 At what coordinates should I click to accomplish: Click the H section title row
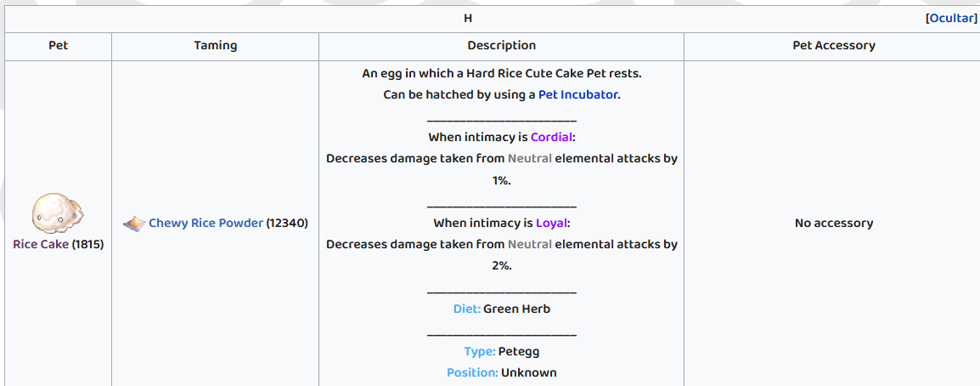(492, 18)
